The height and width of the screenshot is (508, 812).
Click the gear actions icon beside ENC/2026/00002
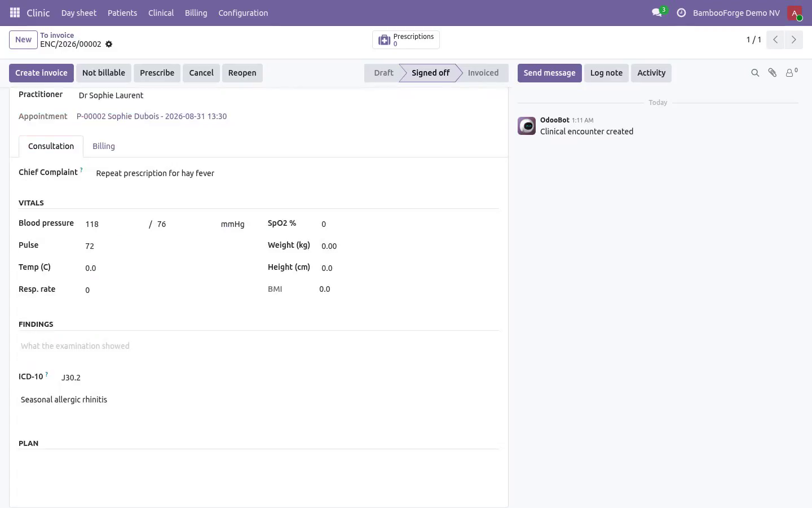(109, 44)
